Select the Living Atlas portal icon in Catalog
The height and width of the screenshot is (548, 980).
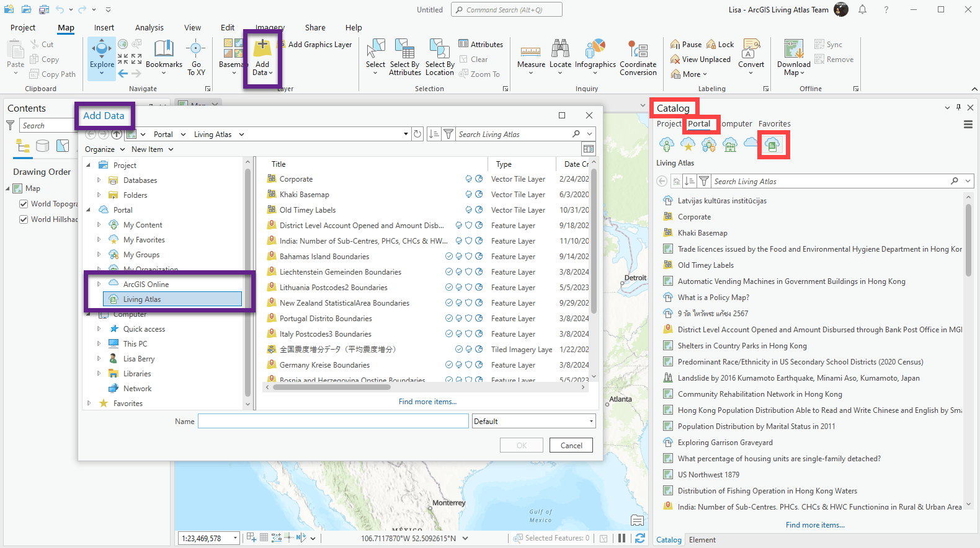(x=772, y=145)
